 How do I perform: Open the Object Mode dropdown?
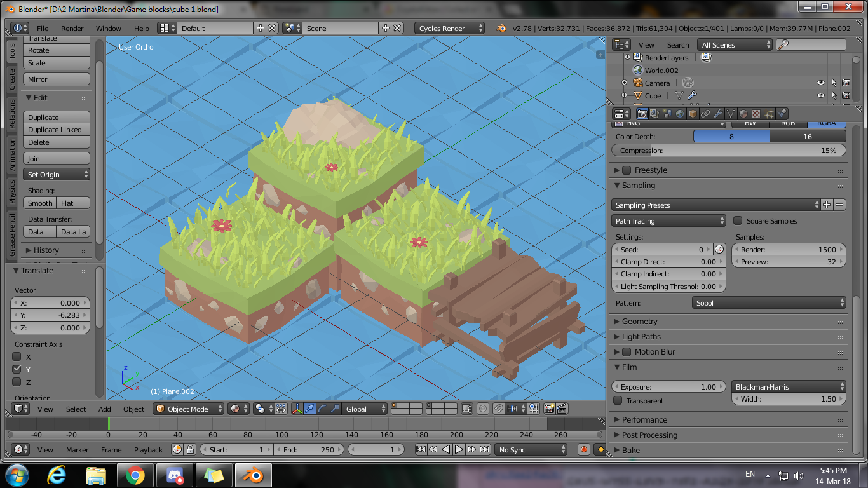tap(189, 409)
